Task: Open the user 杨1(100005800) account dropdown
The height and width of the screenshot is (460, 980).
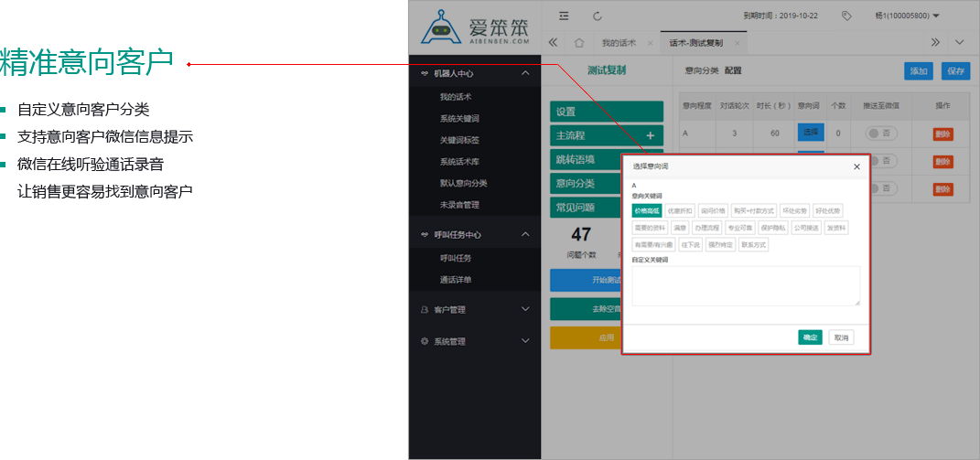Action: click(908, 16)
